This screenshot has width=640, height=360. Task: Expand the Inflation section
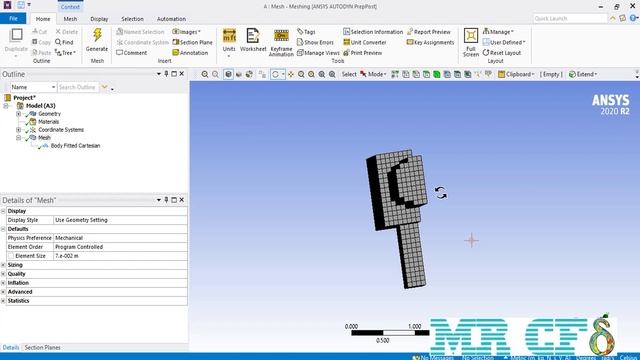pyautogui.click(x=3, y=283)
